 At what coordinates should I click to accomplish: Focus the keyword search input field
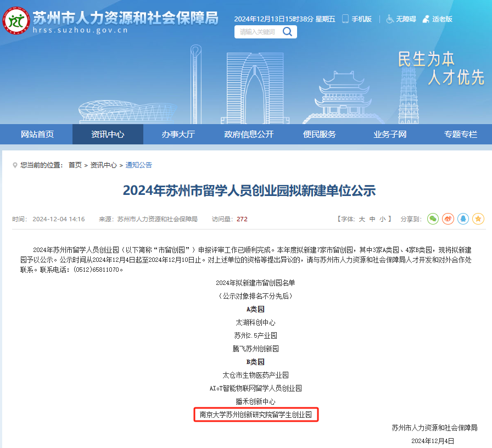[x=258, y=32]
